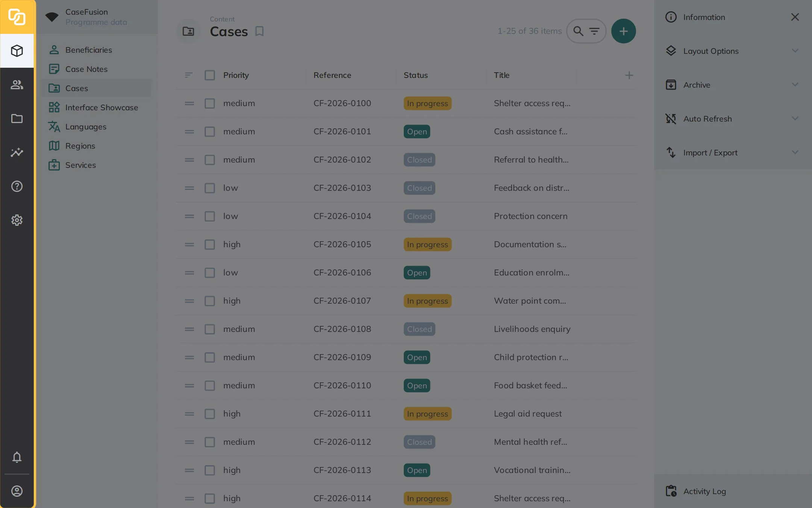This screenshot has height=508, width=812.
Task: Select the checkbox for case CF-2026-0105
Action: pyautogui.click(x=210, y=245)
